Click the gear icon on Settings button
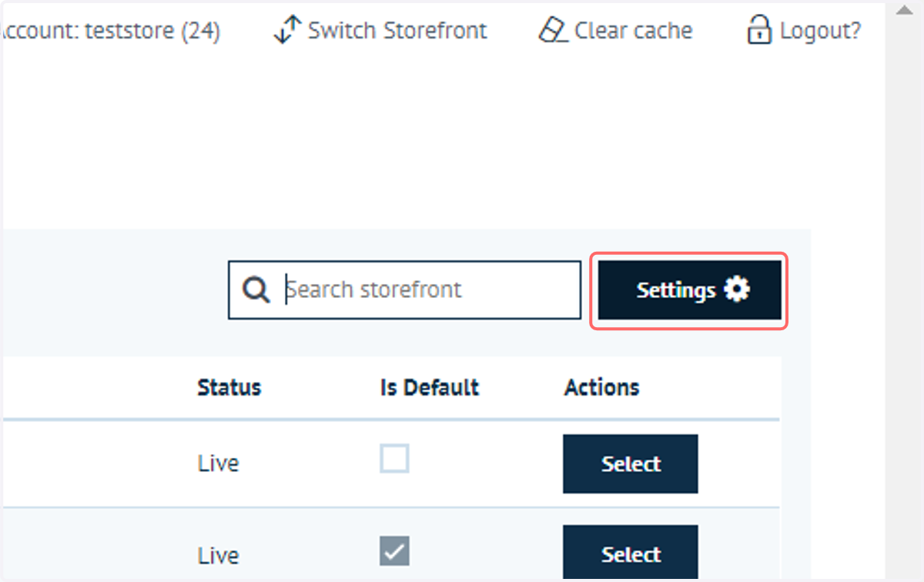This screenshot has height=582, width=924. (x=737, y=289)
